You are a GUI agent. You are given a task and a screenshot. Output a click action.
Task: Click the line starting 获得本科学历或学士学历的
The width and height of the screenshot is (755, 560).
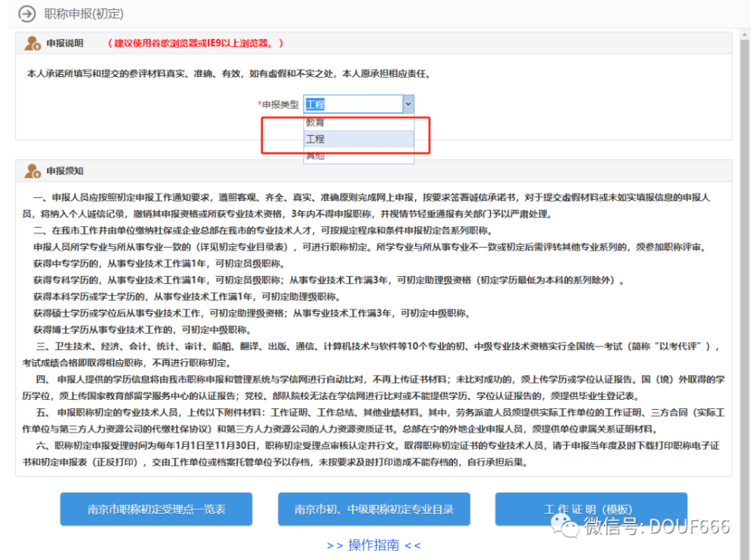[187, 297]
